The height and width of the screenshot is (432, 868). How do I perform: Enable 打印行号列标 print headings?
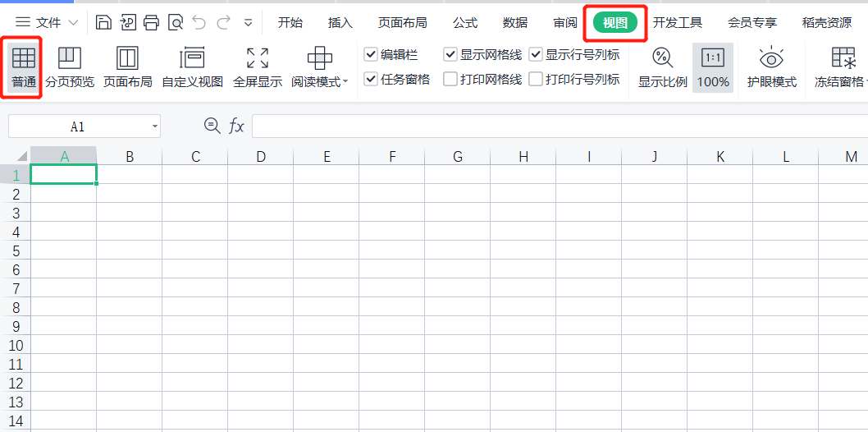pyautogui.click(x=536, y=79)
